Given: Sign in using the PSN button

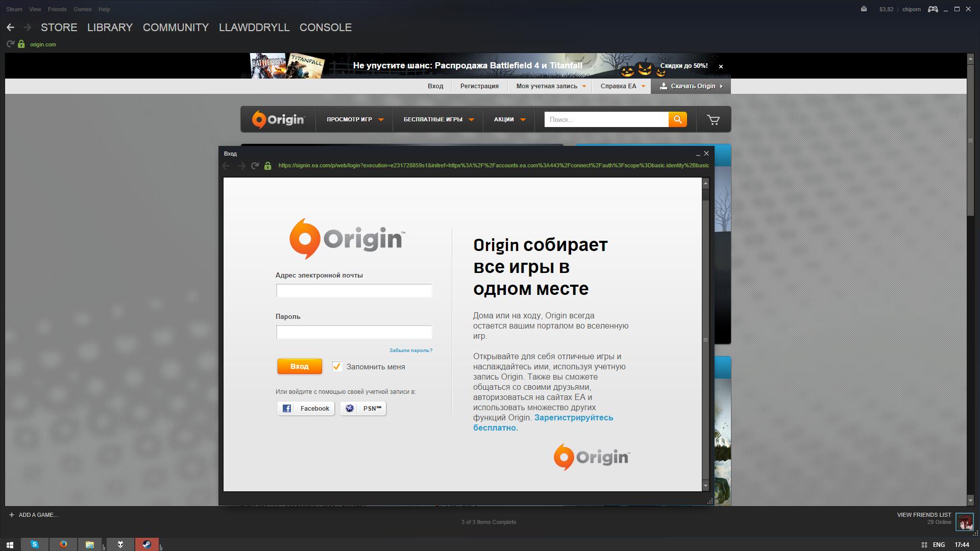Looking at the screenshot, I should coord(363,408).
